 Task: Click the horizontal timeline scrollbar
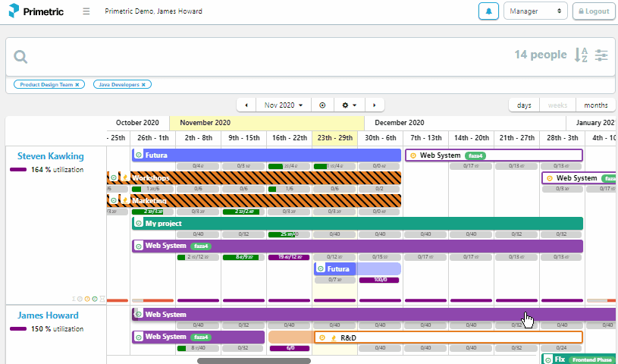254,361
